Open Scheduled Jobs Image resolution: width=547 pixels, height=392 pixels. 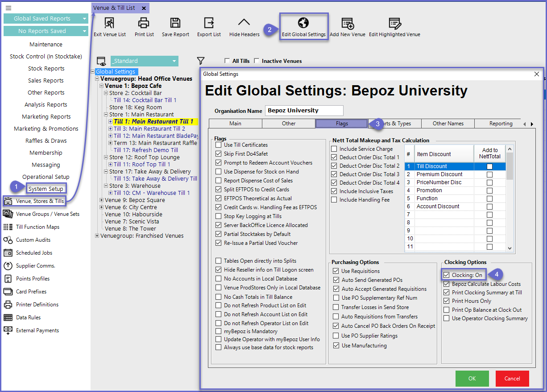(x=28, y=253)
